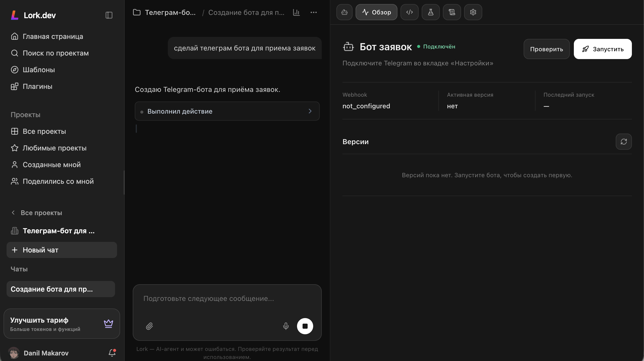Click the Запустить button
The width and height of the screenshot is (644, 361).
603,49
